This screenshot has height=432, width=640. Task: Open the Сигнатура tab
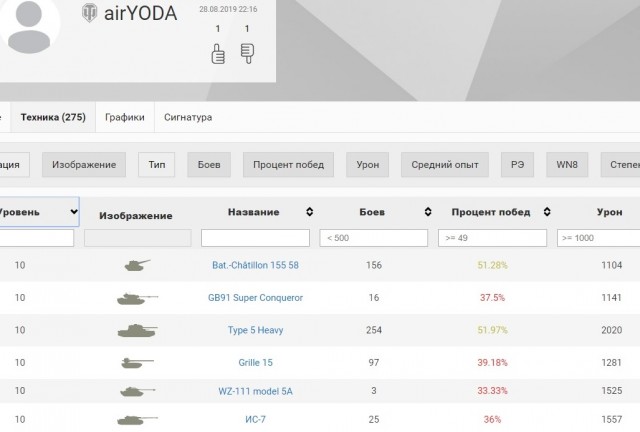[x=188, y=117]
